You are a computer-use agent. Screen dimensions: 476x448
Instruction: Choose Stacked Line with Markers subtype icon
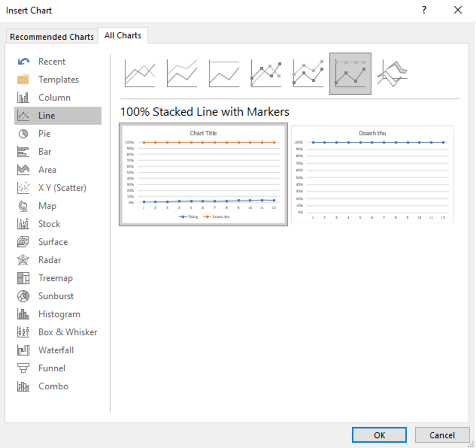[308, 74]
